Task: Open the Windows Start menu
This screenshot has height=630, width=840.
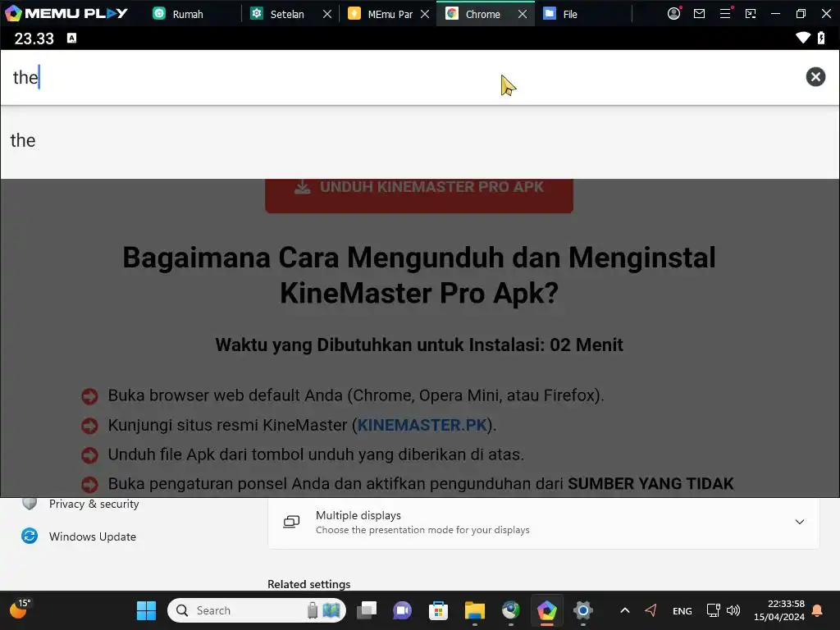Action: [x=146, y=610]
